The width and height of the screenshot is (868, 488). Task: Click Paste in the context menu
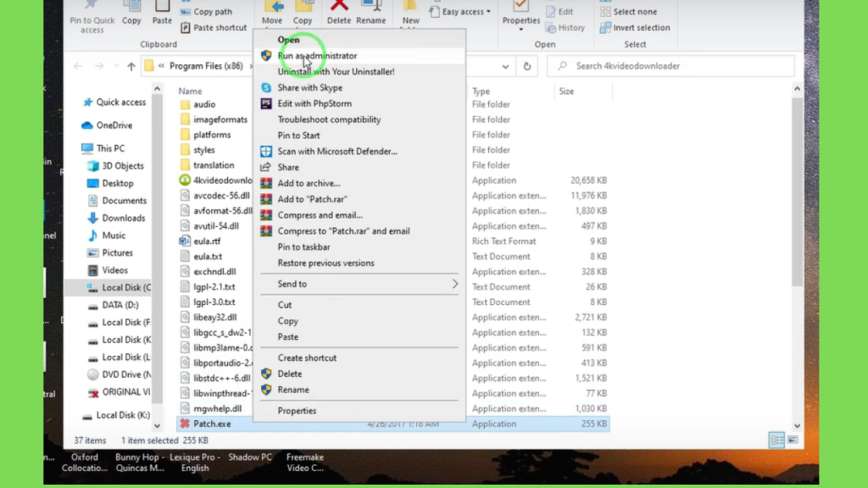288,337
